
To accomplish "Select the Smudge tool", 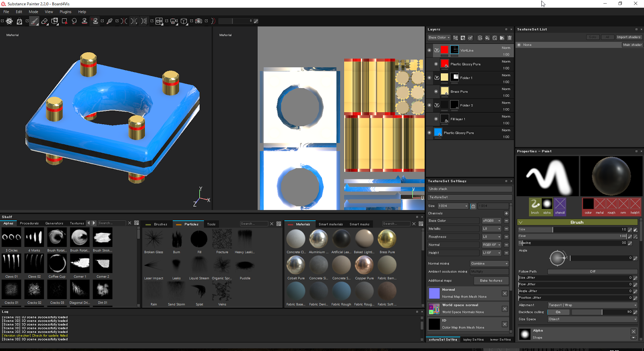I will pyautogui.click(x=74, y=21).
